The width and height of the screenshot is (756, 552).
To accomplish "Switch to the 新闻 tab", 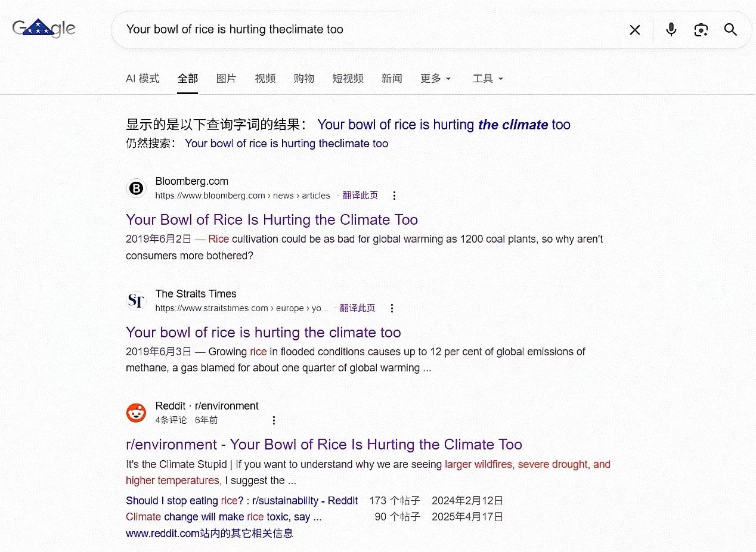I will coord(392,79).
